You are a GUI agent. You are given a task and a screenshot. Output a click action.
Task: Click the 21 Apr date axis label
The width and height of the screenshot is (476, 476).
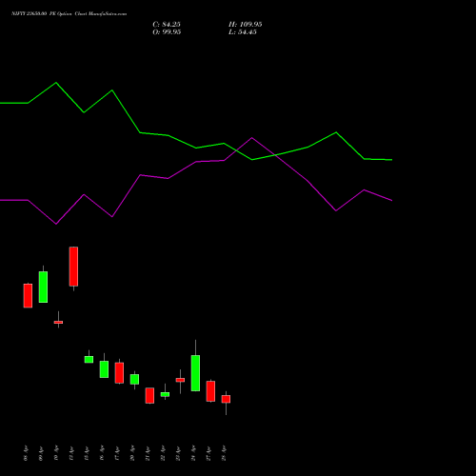tap(148, 453)
